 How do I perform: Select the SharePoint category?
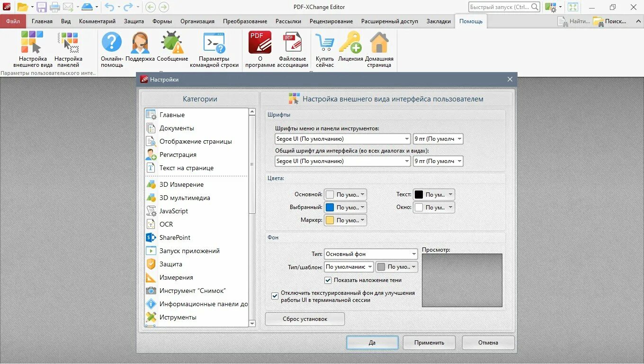pyautogui.click(x=196, y=237)
